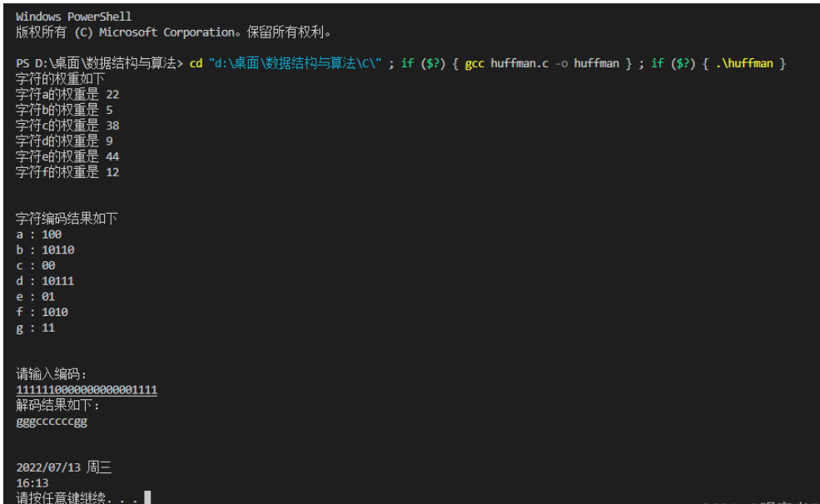The height and width of the screenshot is (504, 820).
Task: Click the weight line for character a
Action: [67, 94]
